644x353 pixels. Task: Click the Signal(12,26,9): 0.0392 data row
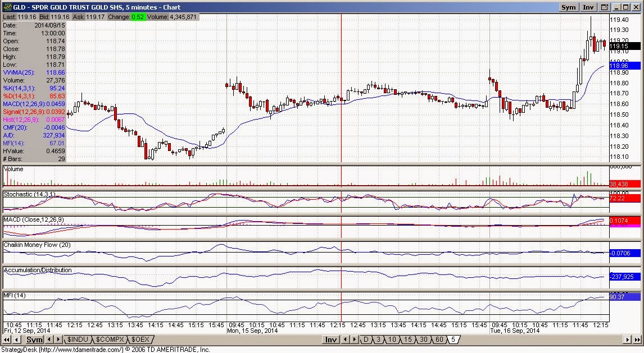[x=34, y=112]
